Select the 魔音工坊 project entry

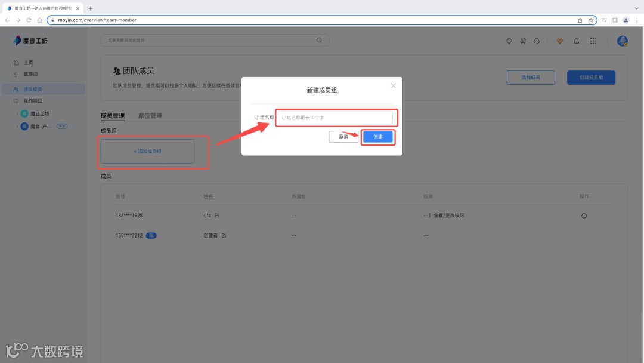pyautogui.click(x=39, y=113)
